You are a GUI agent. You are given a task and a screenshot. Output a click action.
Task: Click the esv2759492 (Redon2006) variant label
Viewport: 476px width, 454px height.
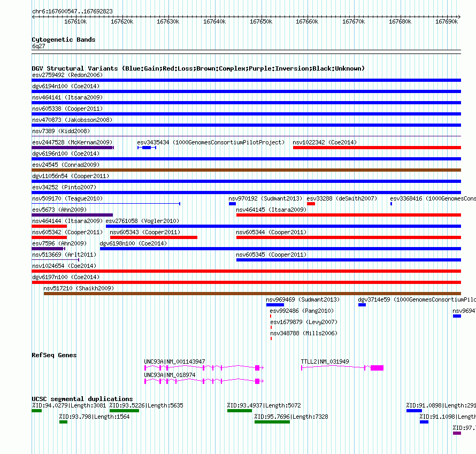pyautogui.click(x=67, y=75)
